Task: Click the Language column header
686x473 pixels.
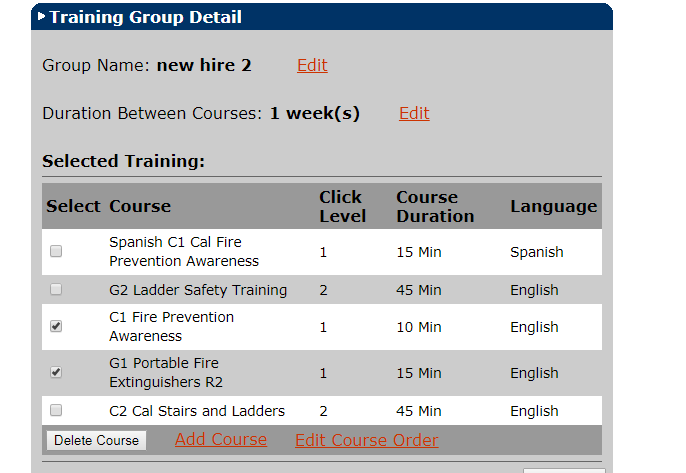Action: tap(553, 206)
